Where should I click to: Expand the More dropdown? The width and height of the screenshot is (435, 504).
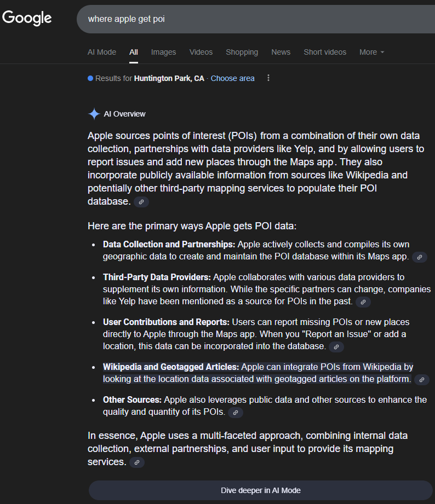point(371,52)
